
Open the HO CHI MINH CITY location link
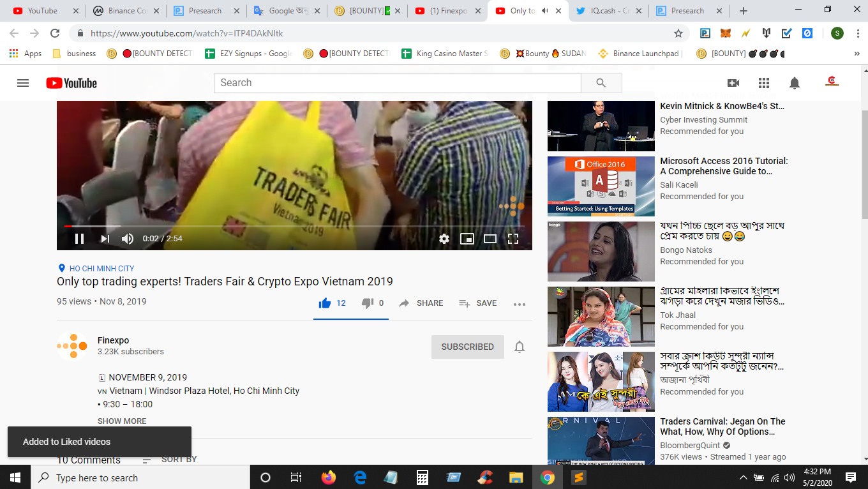click(101, 269)
